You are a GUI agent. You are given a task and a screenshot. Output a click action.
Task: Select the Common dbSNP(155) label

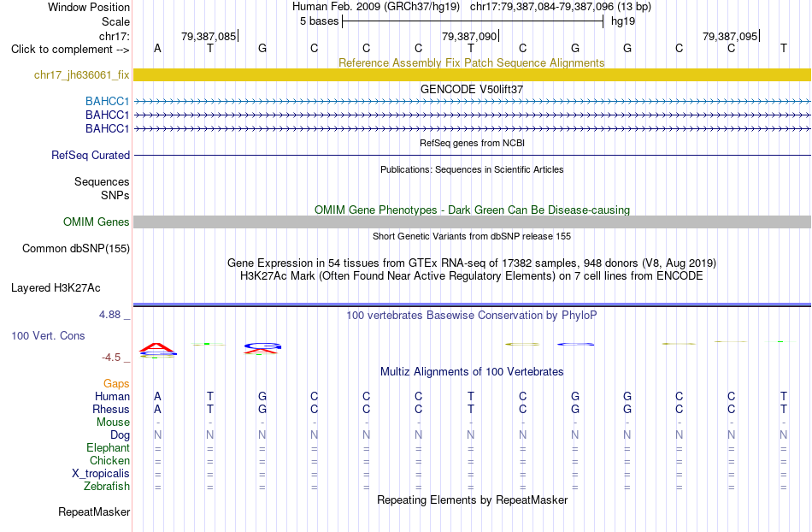coord(75,249)
